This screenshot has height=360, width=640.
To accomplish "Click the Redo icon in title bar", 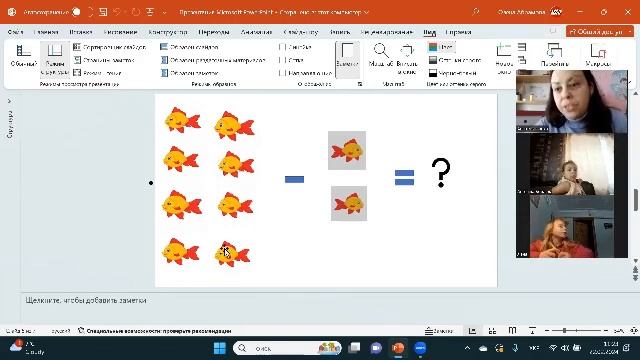I will click(136, 12).
